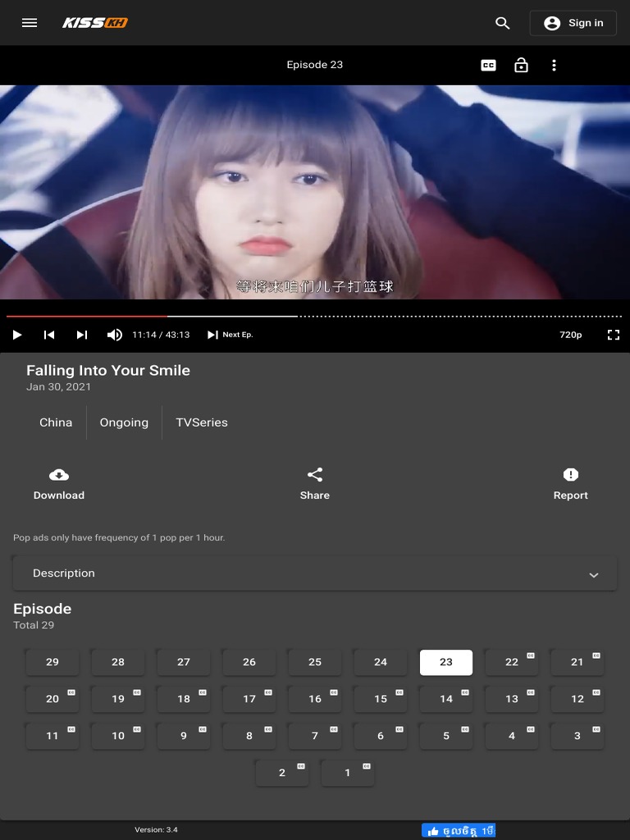
Task: Seek on the video progress bar
Action: [314, 317]
